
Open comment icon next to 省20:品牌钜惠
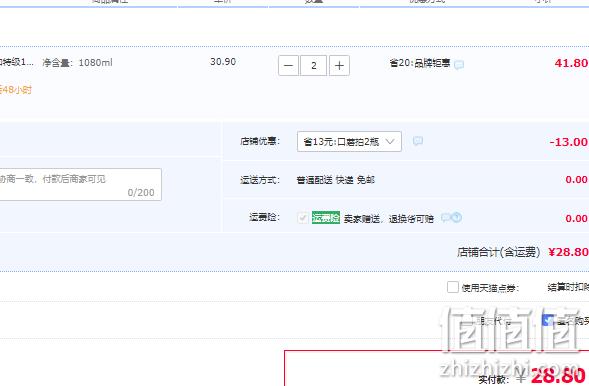coord(459,65)
